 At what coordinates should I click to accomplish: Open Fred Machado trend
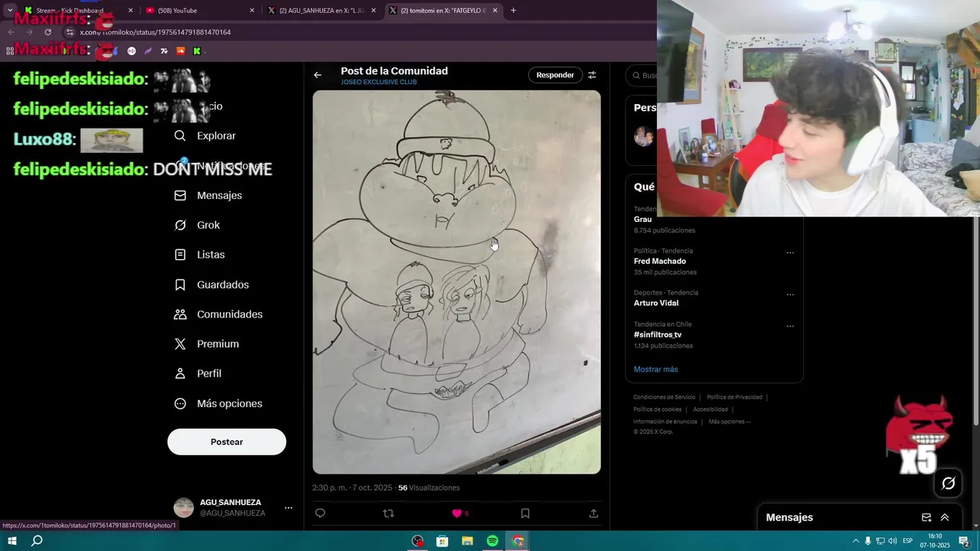pos(660,261)
